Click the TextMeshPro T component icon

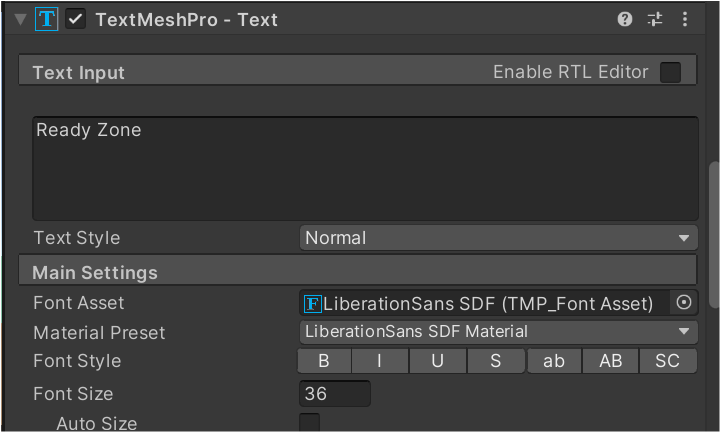(46, 19)
